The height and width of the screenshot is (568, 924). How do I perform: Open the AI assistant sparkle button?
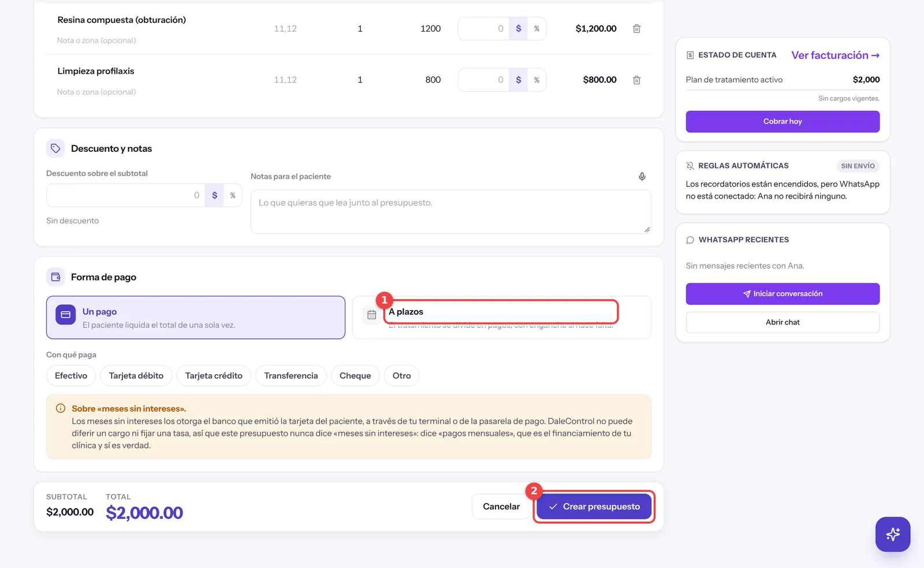coord(893,534)
